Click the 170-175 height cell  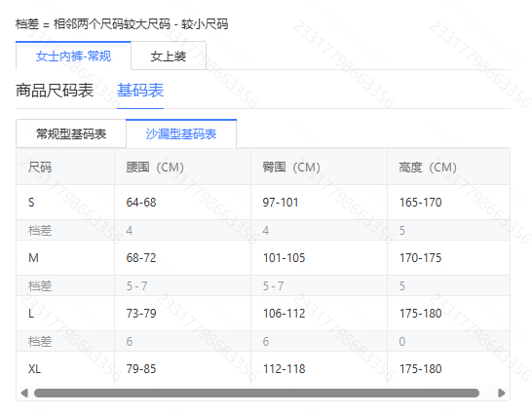coord(421,258)
